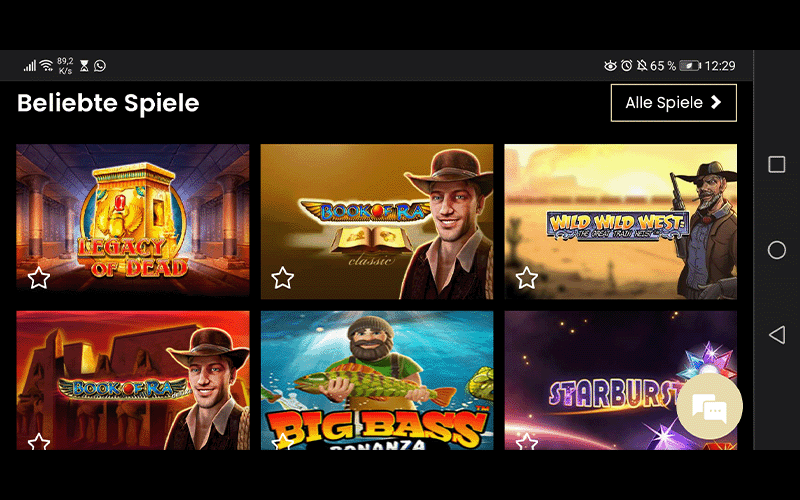Open Big Bass Bonanza game tile

(x=377, y=380)
